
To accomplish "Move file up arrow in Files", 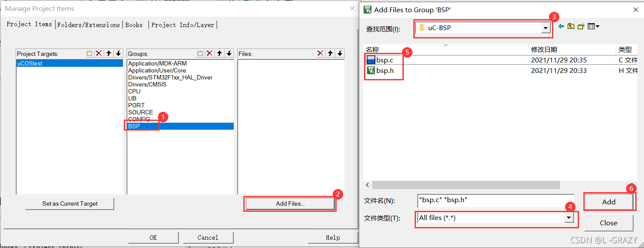I will click(330, 53).
